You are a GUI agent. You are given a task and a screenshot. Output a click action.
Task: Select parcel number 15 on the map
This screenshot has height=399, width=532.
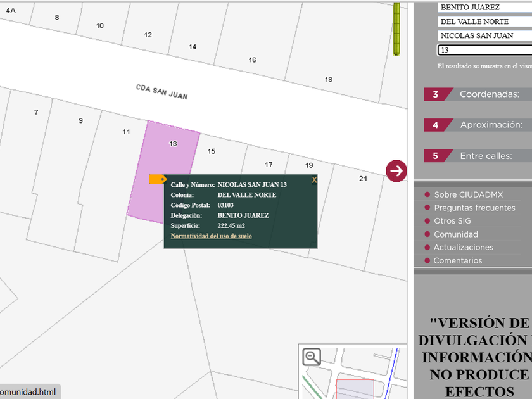pyautogui.click(x=212, y=151)
